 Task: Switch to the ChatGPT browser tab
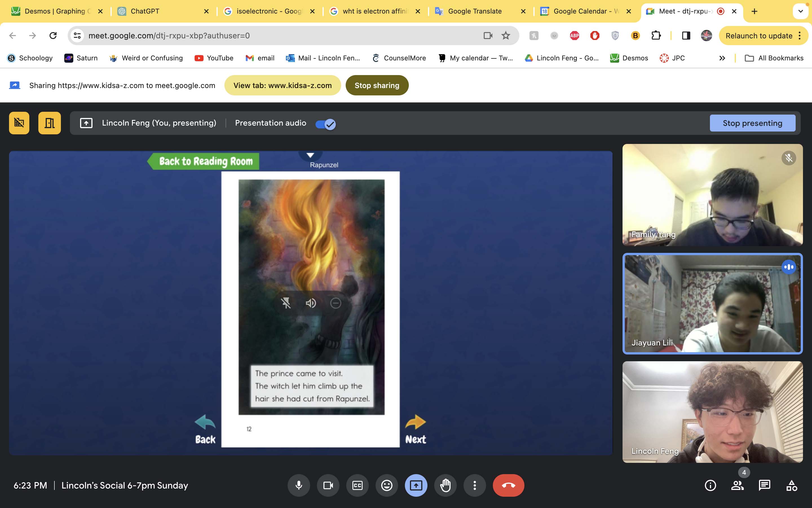[163, 11]
